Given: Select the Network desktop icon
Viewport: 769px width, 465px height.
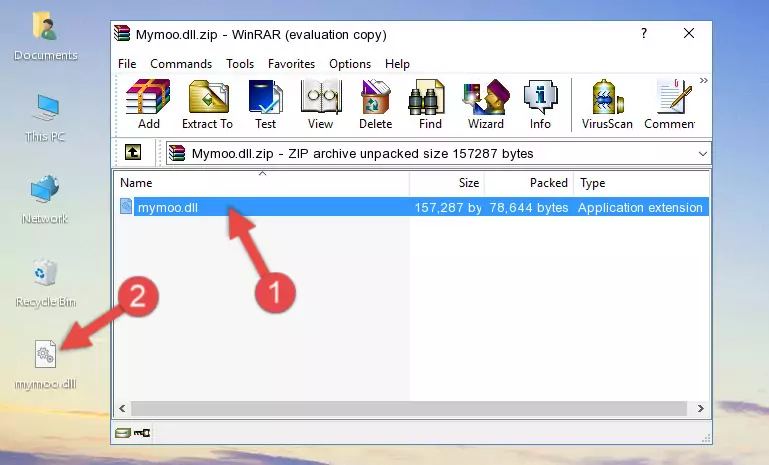Looking at the screenshot, I should (x=45, y=200).
